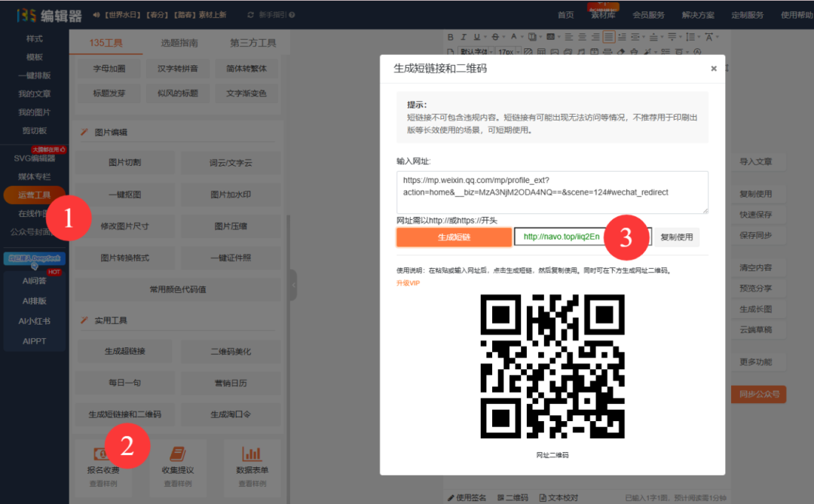
Task: Open the 二维码美化 tool
Action: pos(231,351)
